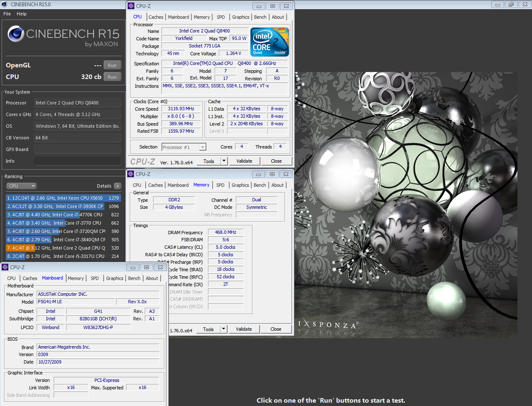The height and width of the screenshot is (406, 532).
Task: Select ranking row Core i7-3720QM
Action: pos(63,231)
